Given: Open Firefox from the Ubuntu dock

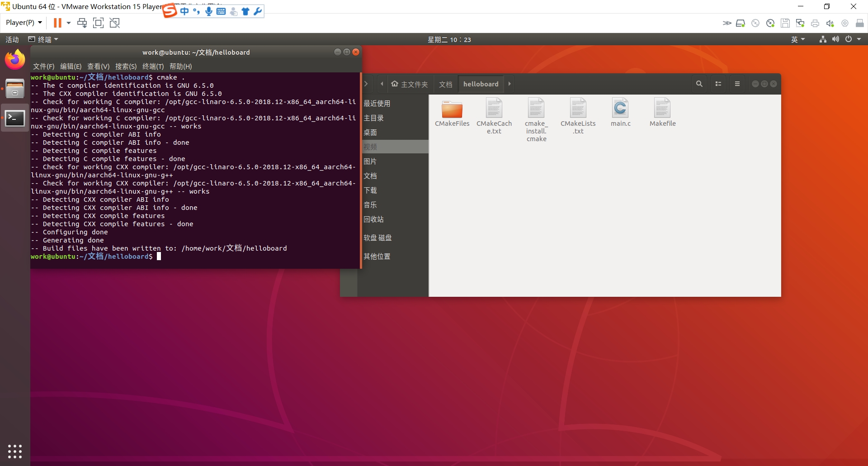Looking at the screenshot, I should pos(15,60).
